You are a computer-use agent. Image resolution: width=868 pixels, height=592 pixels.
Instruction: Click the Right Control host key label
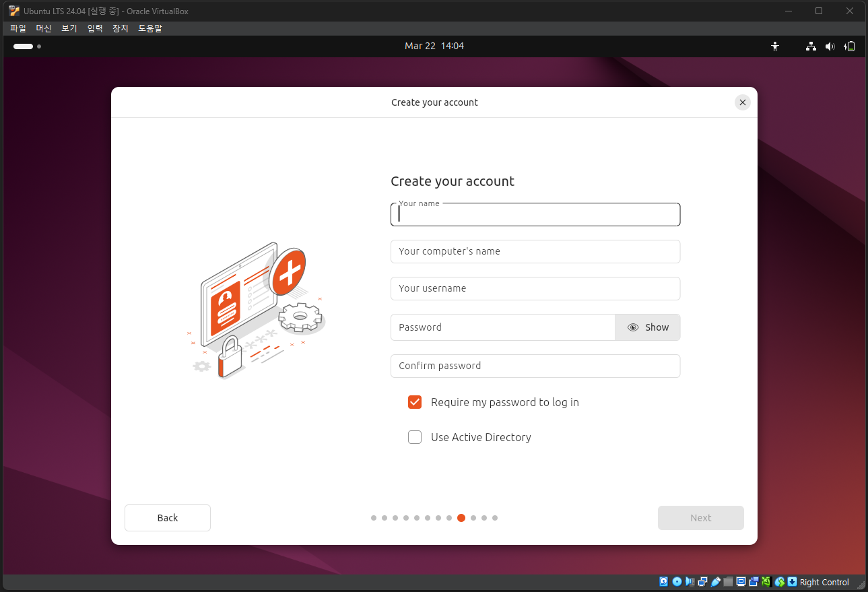point(824,582)
